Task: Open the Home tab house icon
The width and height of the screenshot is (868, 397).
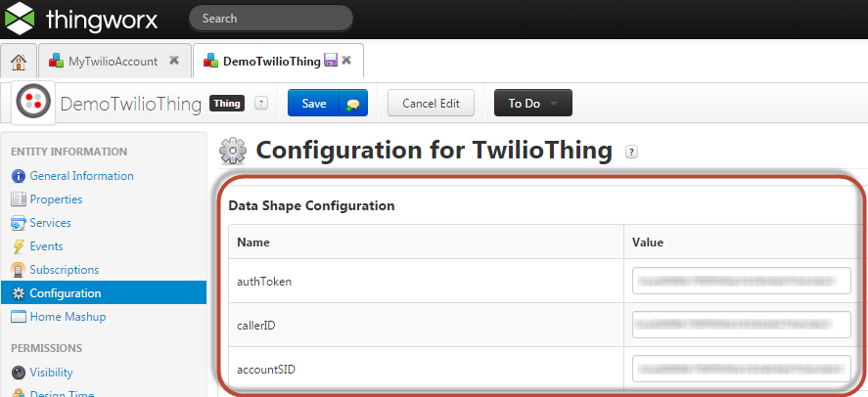Action: coord(19,62)
